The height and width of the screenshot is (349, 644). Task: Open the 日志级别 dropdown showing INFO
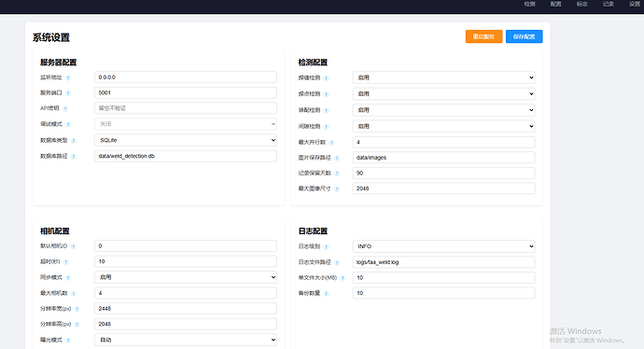443,246
